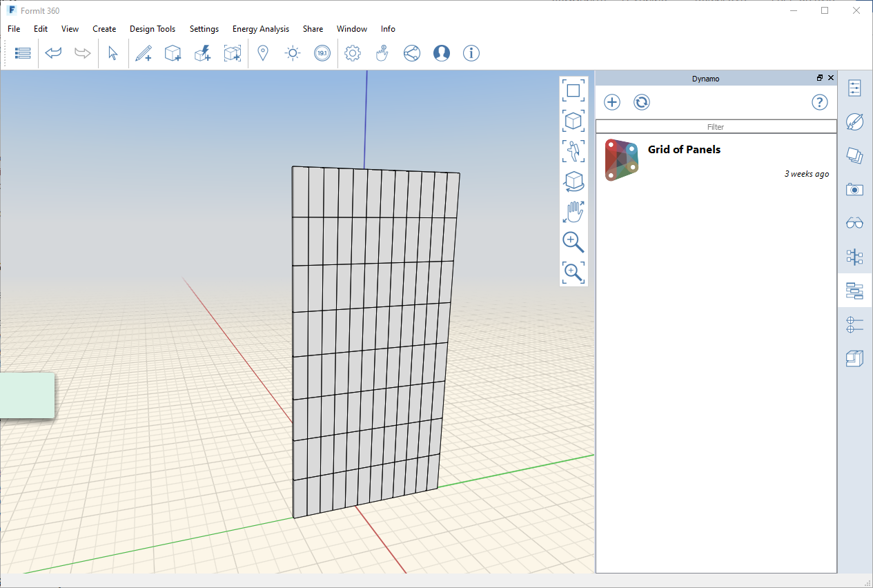The image size is (873, 588).
Task: Open the Visual Styles glasses panel
Action: point(854,223)
